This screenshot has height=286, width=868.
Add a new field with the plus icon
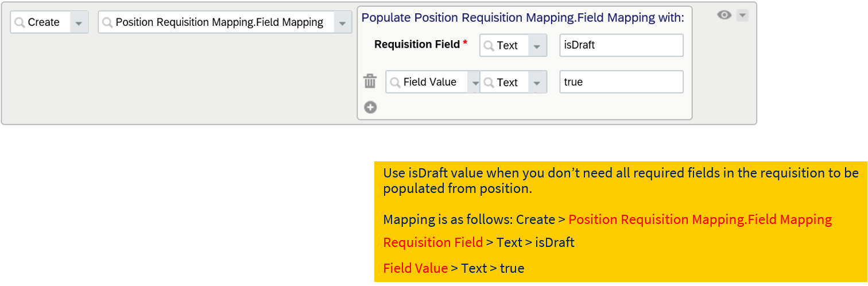(370, 107)
